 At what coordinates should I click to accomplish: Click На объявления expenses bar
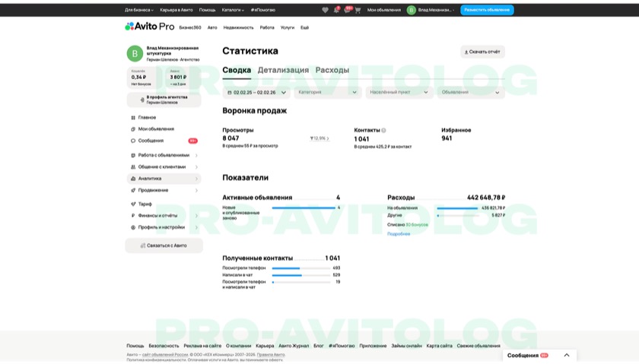coord(457,208)
